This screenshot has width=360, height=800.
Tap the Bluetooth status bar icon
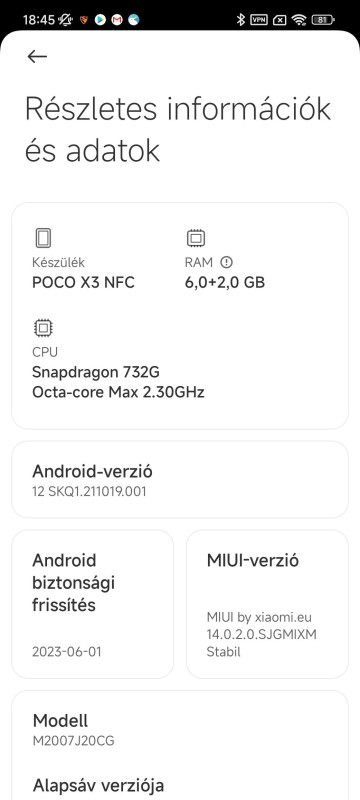click(x=241, y=20)
